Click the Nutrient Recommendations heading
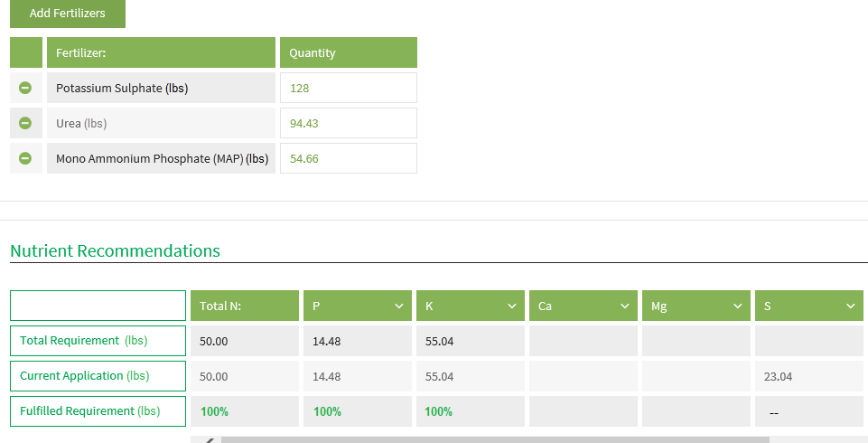Viewport: 868px width, 443px height. coord(115,250)
